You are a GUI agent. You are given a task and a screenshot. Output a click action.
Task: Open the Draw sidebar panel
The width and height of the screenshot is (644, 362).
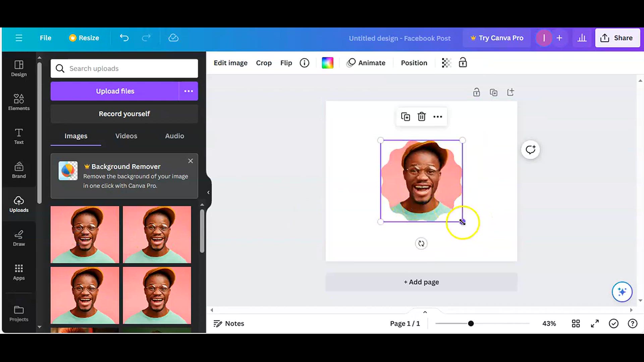click(19, 238)
